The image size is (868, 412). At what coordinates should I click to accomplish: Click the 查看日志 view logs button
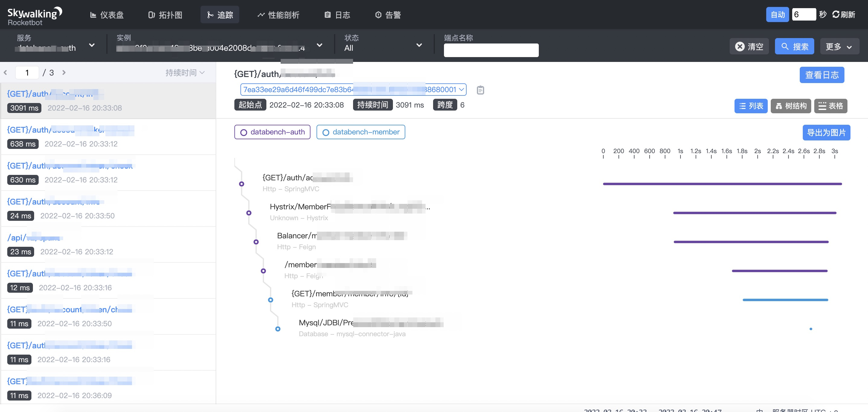[821, 75]
